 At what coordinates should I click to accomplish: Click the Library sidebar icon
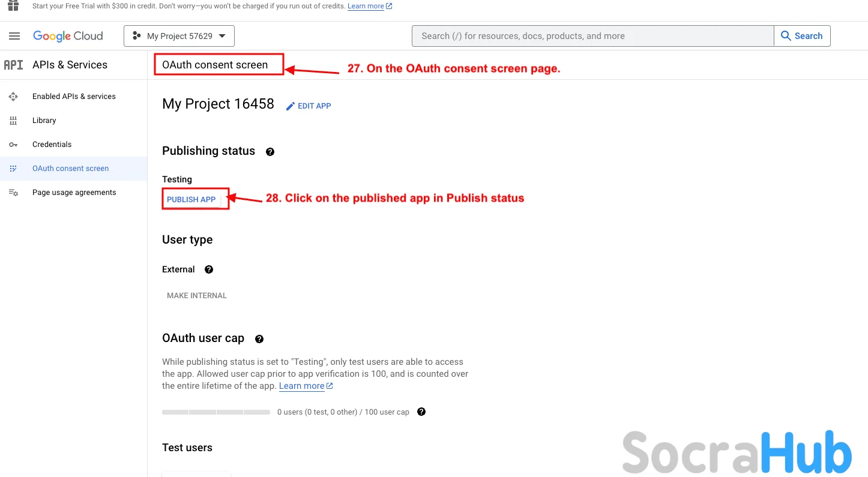[13, 121]
